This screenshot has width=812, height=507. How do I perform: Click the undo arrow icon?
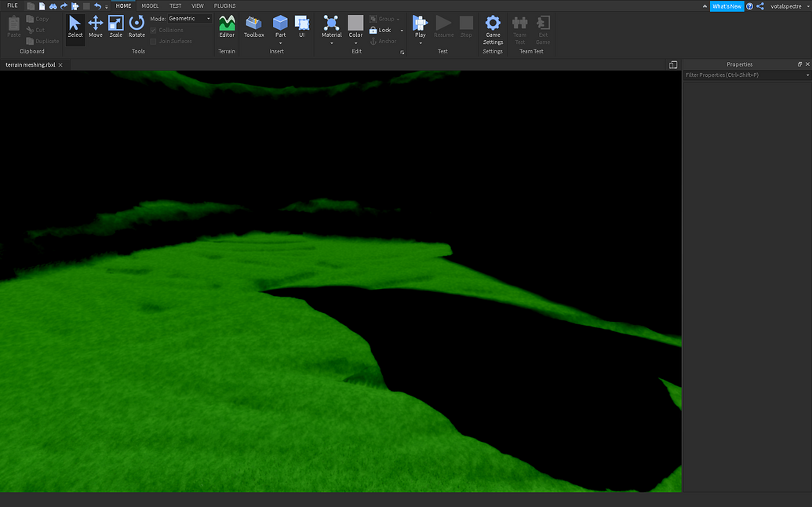click(x=97, y=6)
